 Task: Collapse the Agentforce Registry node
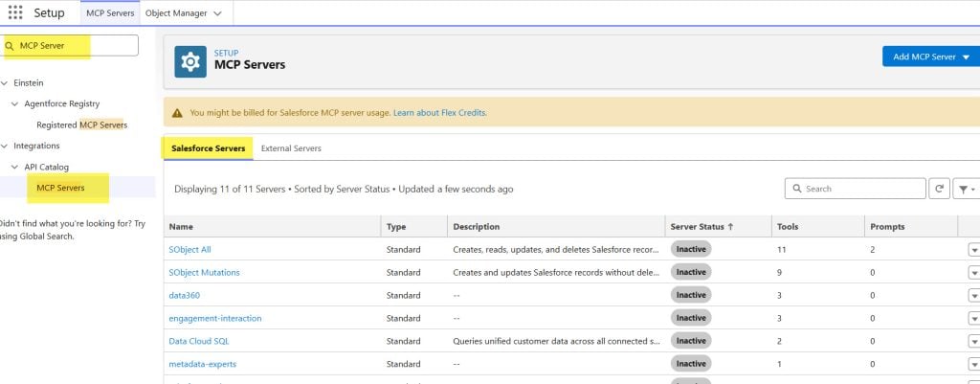[15, 103]
